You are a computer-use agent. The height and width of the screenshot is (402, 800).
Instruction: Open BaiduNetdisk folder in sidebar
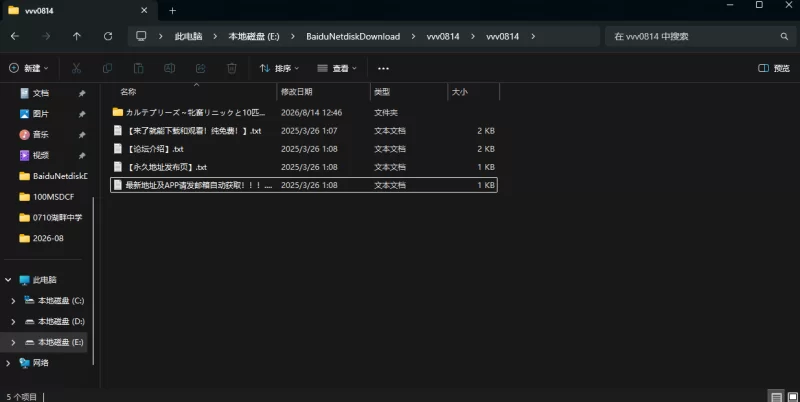(x=53, y=176)
